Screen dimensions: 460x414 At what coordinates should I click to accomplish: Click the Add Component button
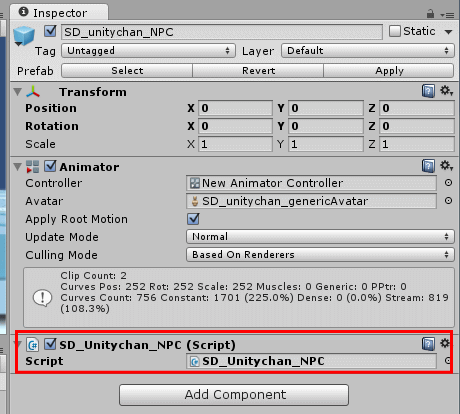[x=234, y=395]
